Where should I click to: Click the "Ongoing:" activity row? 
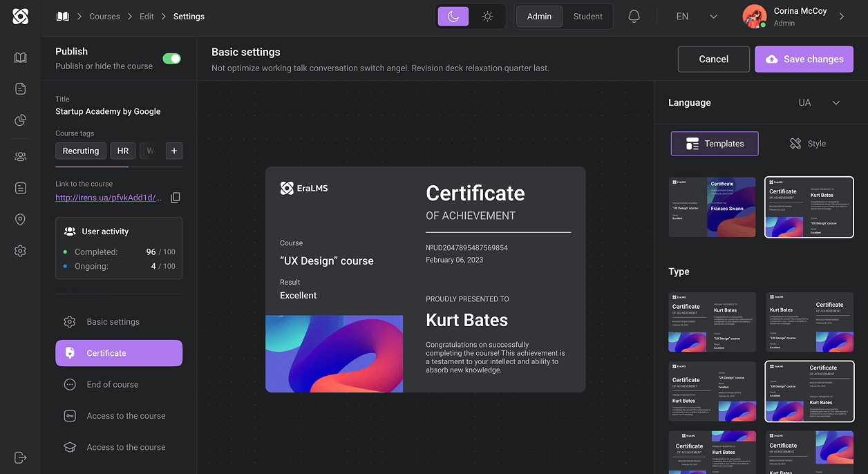pos(119,266)
